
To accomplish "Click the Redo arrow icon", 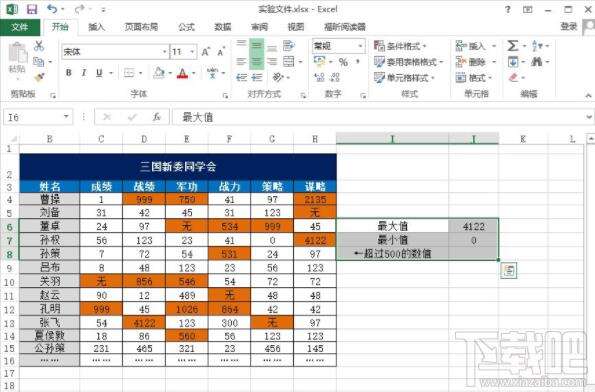I will click(x=79, y=9).
